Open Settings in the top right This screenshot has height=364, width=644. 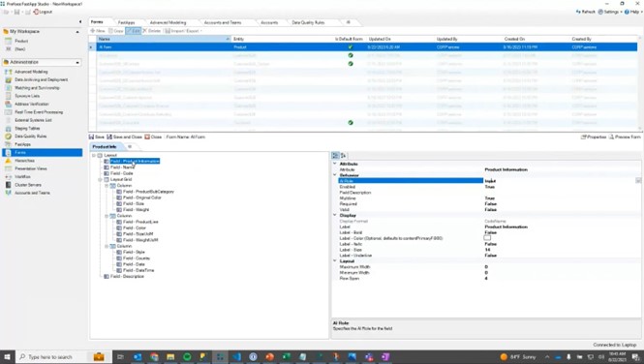pos(610,12)
